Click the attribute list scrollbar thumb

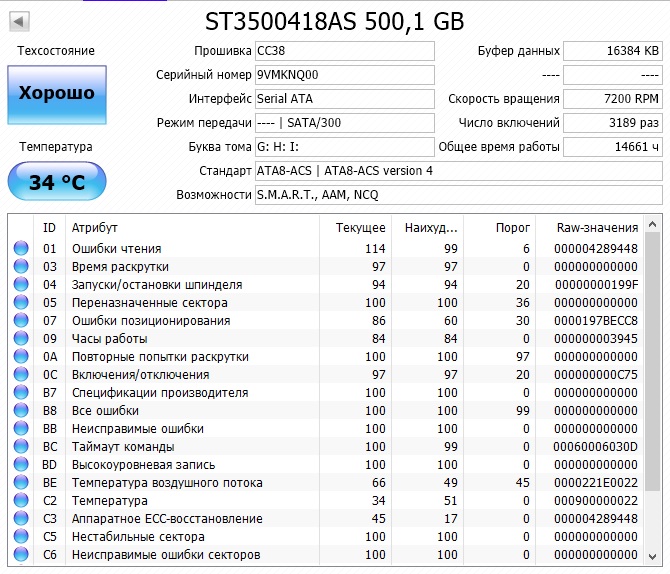pyautogui.click(x=652, y=362)
